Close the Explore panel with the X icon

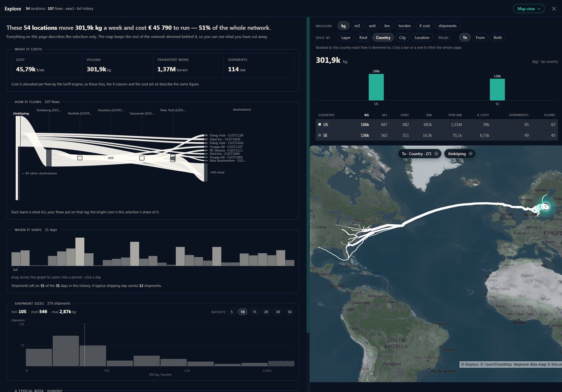click(x=554, y=9)
